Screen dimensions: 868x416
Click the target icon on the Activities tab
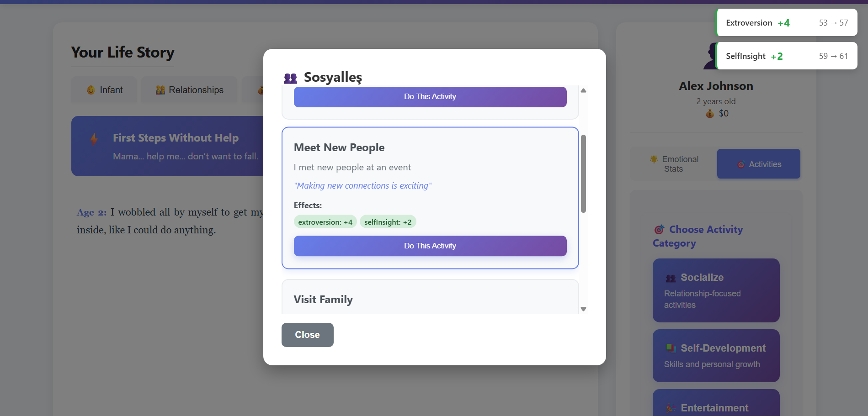pyautogui.click(x=741, y=165)
